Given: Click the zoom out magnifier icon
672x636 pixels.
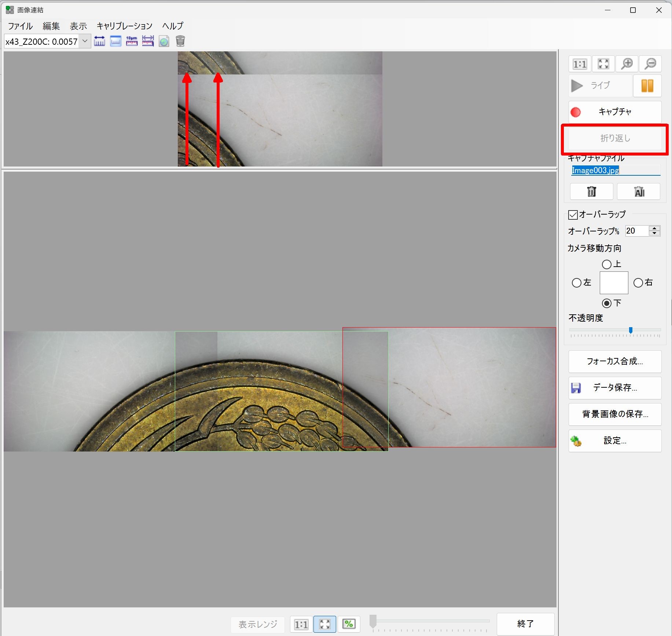Looking at the screenshot, I should point(650,64).
